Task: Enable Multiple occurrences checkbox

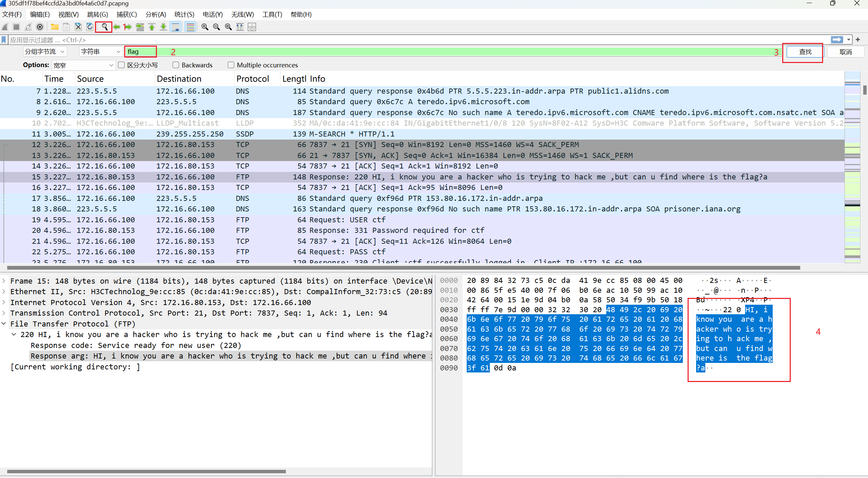Action: (231, 65)
